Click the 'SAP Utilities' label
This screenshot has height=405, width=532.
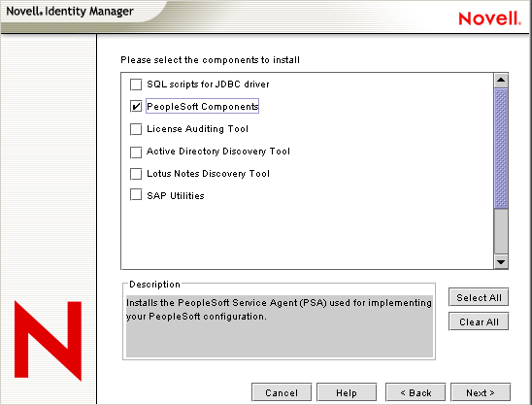pos(176,196)
